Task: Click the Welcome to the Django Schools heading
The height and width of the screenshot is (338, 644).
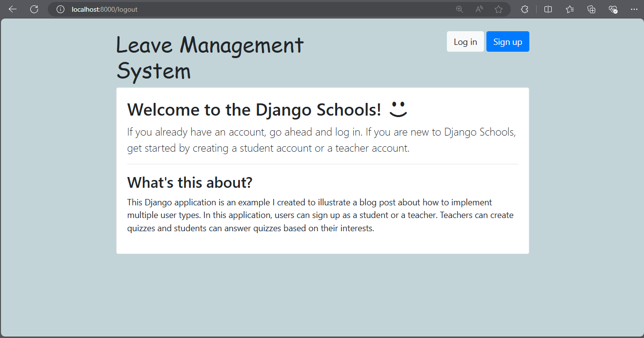Action: pyautogui.click(x=254, y=110)
